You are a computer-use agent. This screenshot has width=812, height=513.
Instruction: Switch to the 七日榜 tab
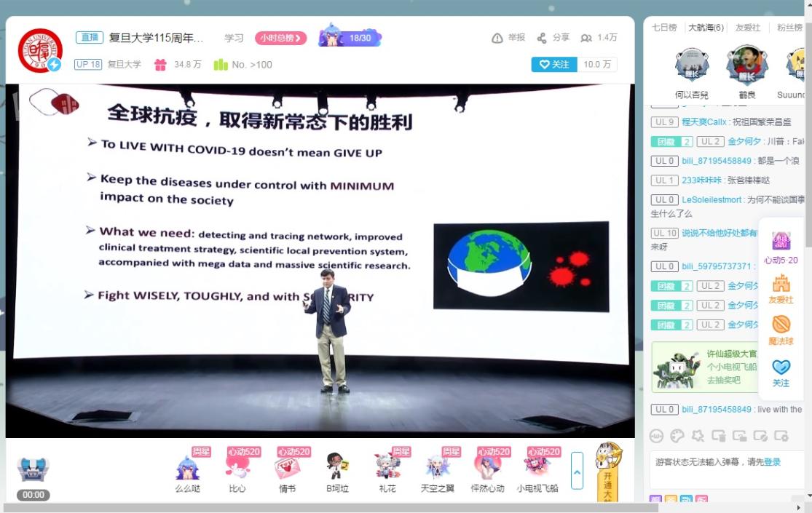[x=663, y=28]
